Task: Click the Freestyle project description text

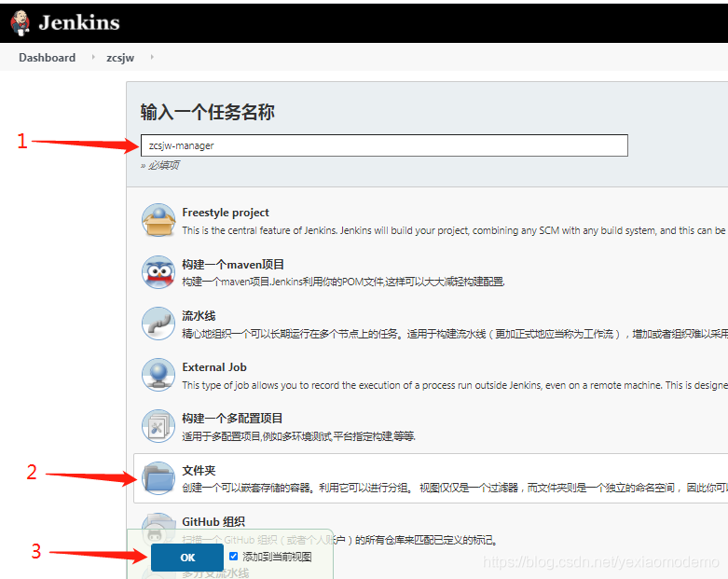Action: pos(455,230)
